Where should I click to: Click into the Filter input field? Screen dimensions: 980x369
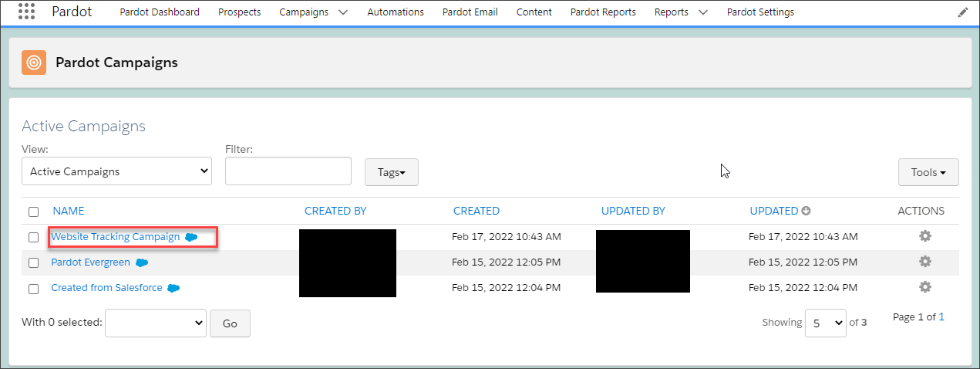point(288,171)
